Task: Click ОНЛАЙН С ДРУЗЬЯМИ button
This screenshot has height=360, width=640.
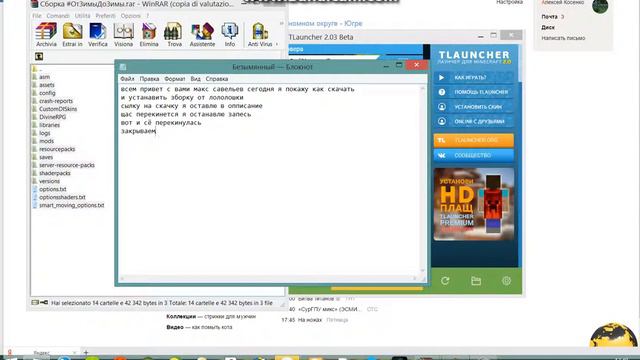Action: click(473, 121)
